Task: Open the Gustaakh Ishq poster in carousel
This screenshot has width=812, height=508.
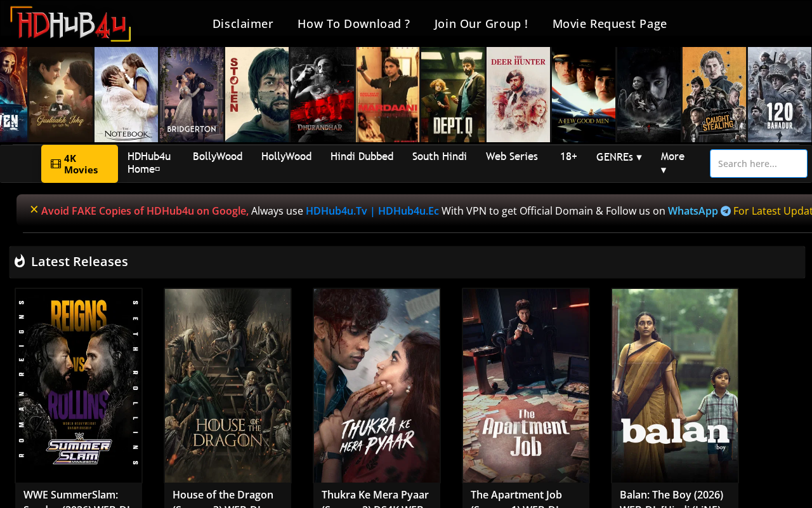Action: (61, 95)
